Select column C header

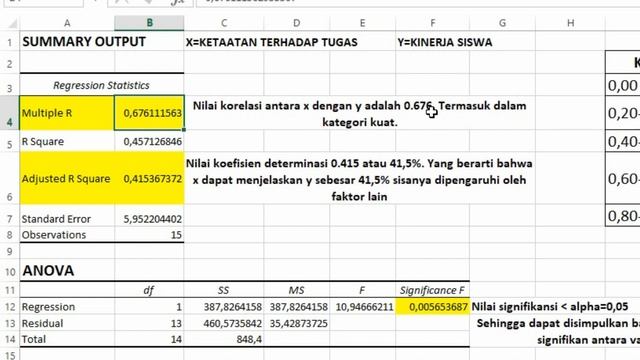tap(224, 23)
